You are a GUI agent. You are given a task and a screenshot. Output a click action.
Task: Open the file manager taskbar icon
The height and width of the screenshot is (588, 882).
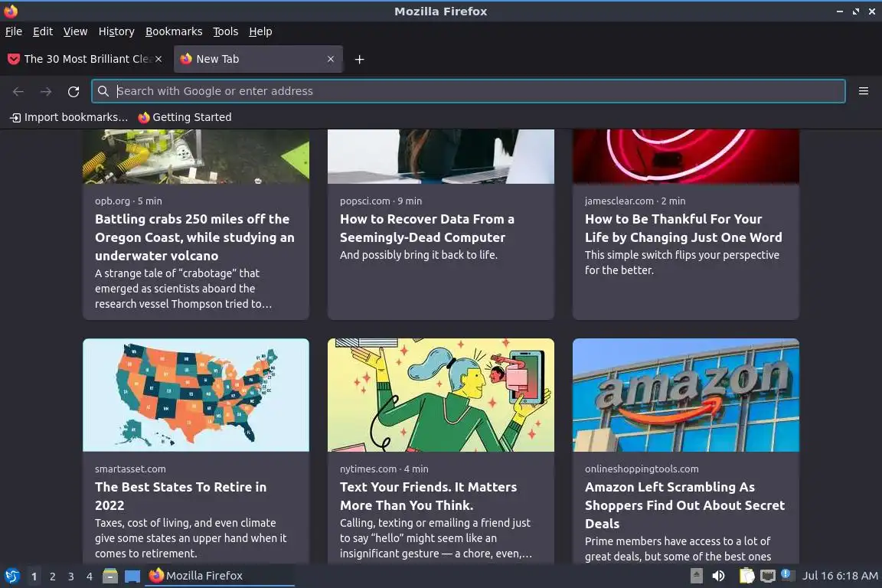click(110, 576)
